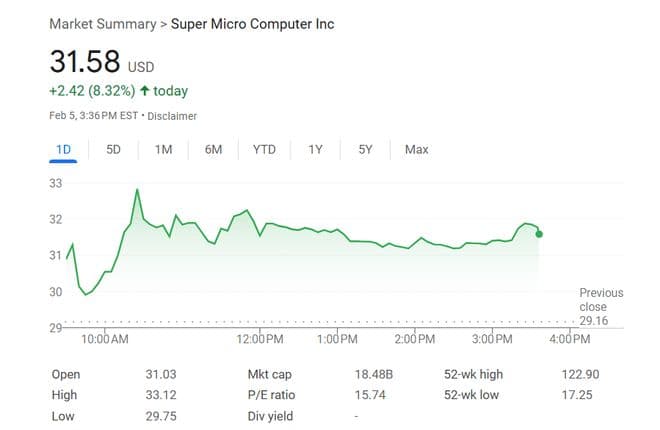Click the Mkt cap value 18.48B
The height and width of the screenshot is (430, 660).
374,374
